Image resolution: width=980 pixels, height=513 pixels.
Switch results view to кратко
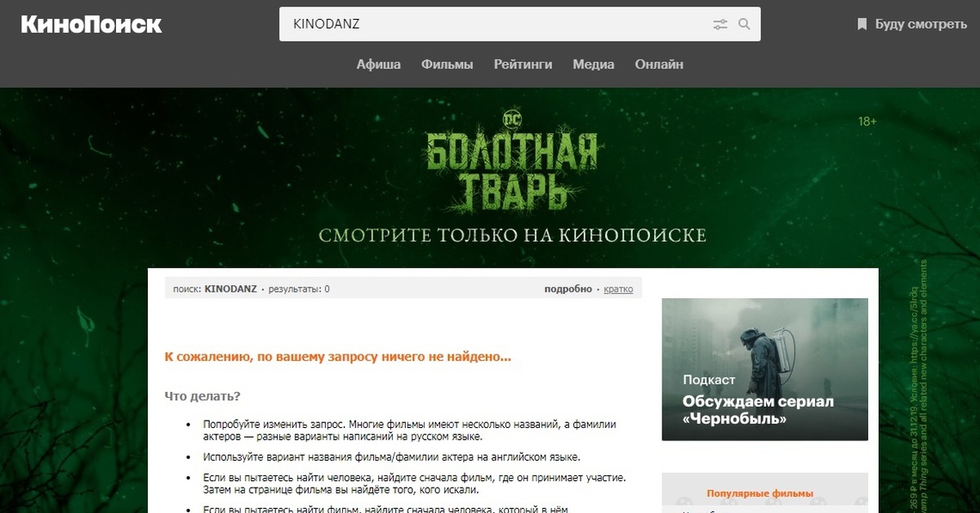click(x=618, y=289)
